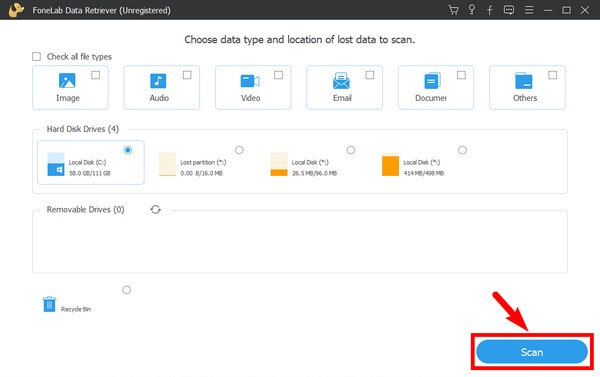This screenshot has width=600, height=377.
Task: Click the Others folder icon
Action: coord(523,81)
